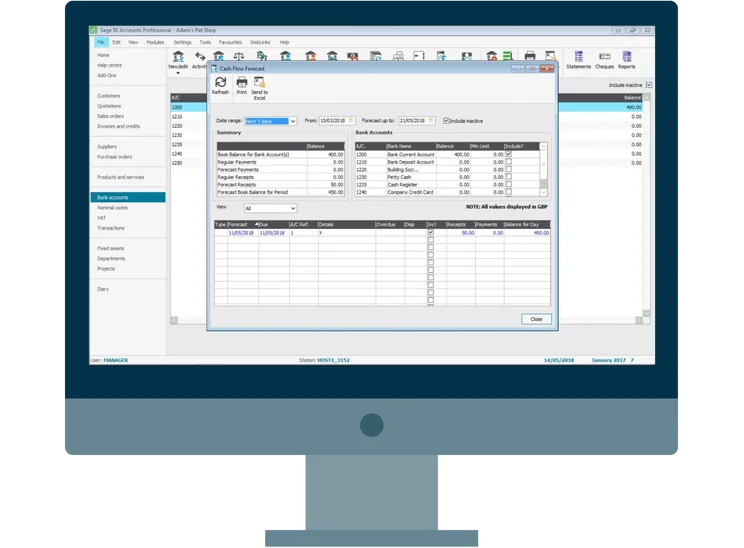The image size is (744, 548).
Task: Go to Customers in the sidebar
Action: [109, 96]
